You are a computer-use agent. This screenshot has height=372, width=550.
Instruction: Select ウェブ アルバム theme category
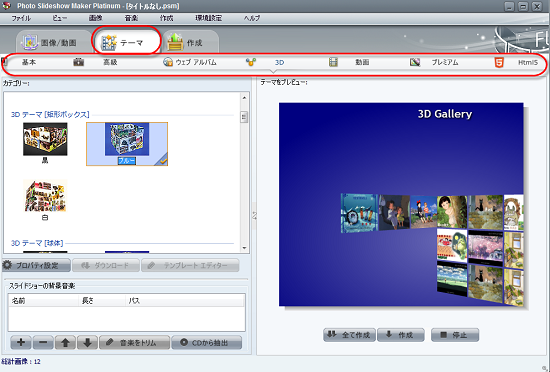click(x=196, y=62)
